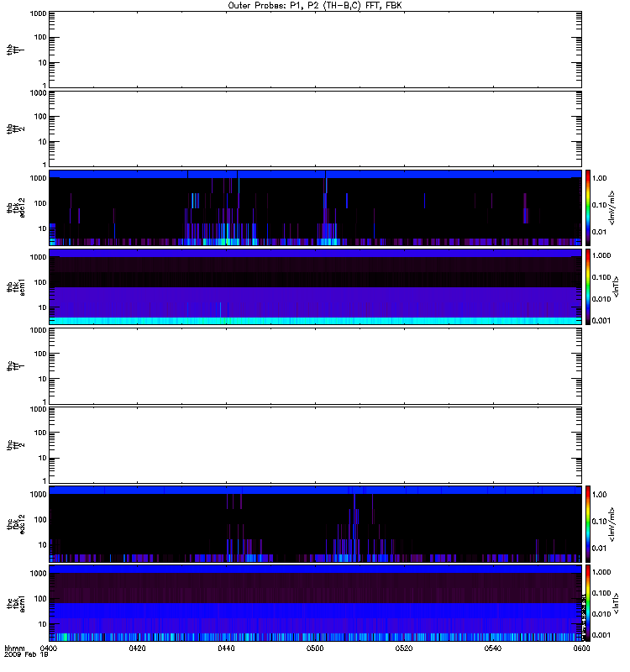Select the thc fbk scm1 color bar

point(588,603)
